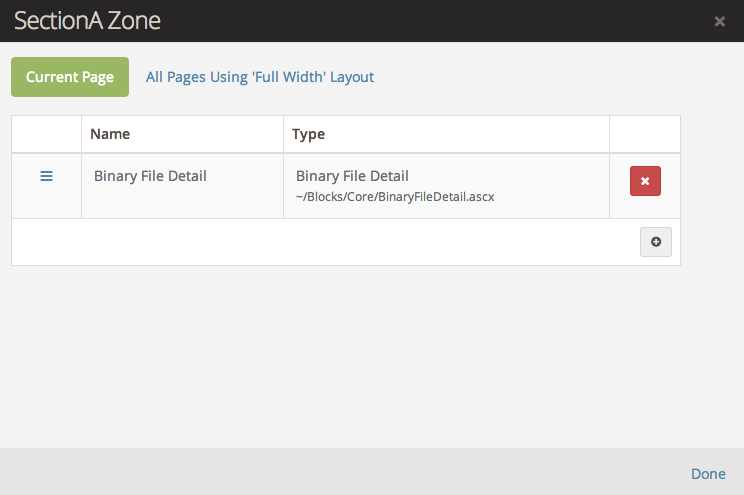The image size is (744, 495).
Task: Close the SectionA Zone dialog
Action: coord(719,21)
